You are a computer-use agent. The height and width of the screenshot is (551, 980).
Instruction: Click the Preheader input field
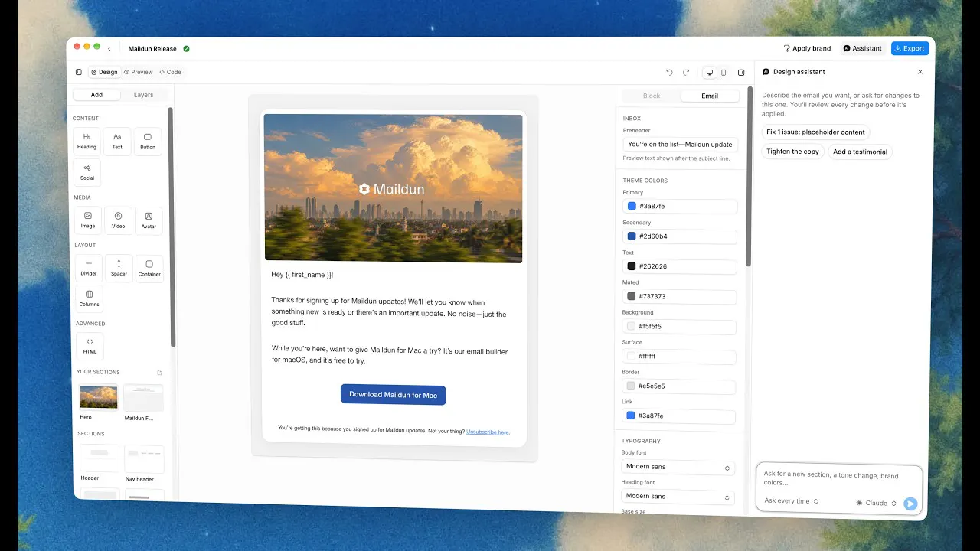681,144
